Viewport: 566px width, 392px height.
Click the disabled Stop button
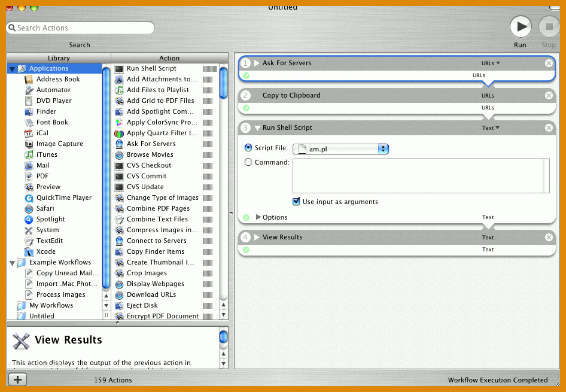coord(549,27)
